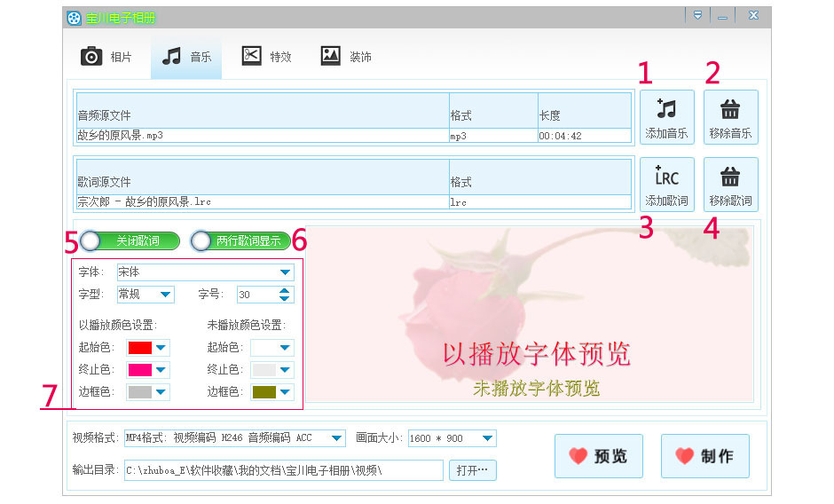Expand the played 起始色 dropdown arrow
This screenshot has width=834, height=504.
[161, 348]
